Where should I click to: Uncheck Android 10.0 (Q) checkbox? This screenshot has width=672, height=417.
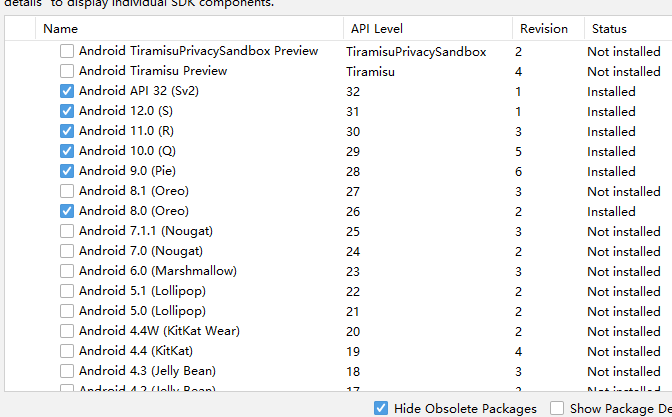point(66,151)
